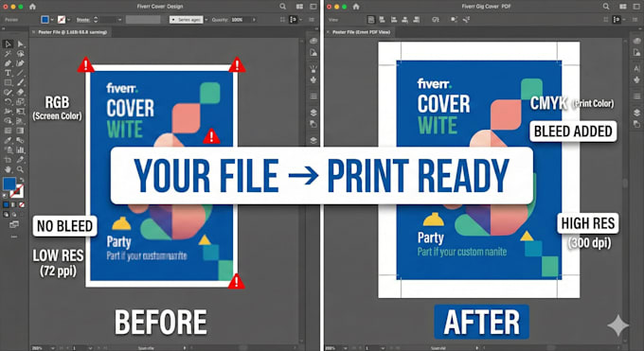Open the stroke color dropdown in control bar

(68, 20)
